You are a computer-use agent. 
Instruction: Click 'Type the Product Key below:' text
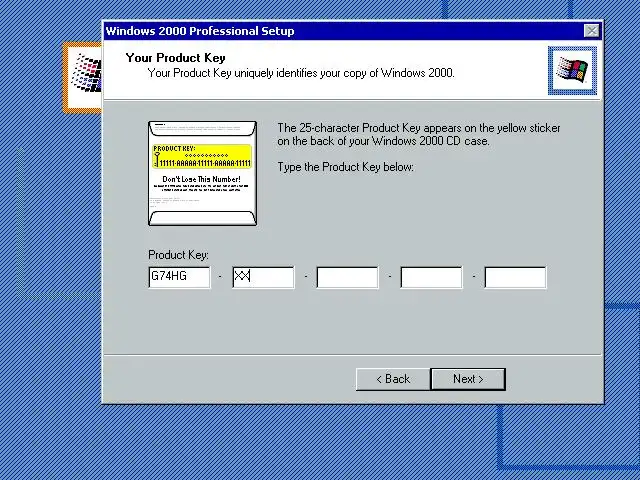[345, 167]
